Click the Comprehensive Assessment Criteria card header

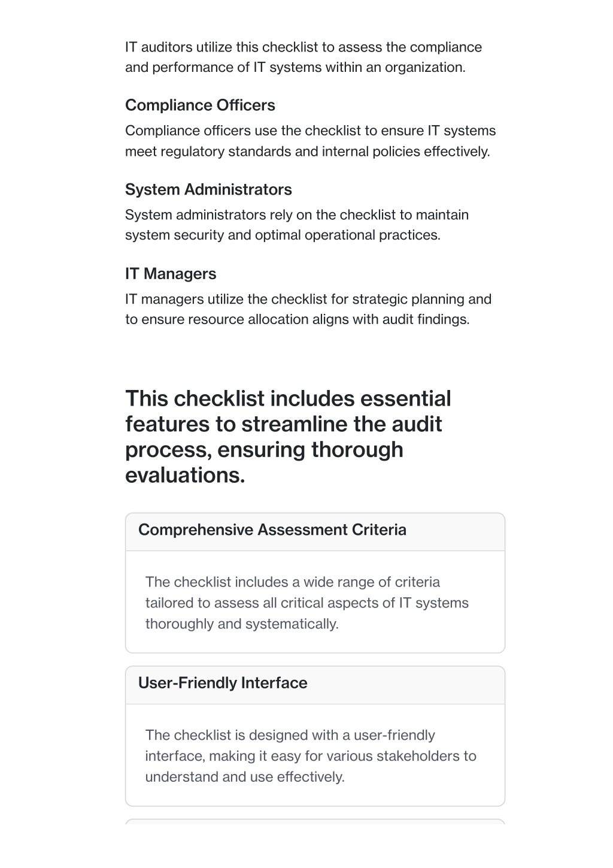(315, 531)
